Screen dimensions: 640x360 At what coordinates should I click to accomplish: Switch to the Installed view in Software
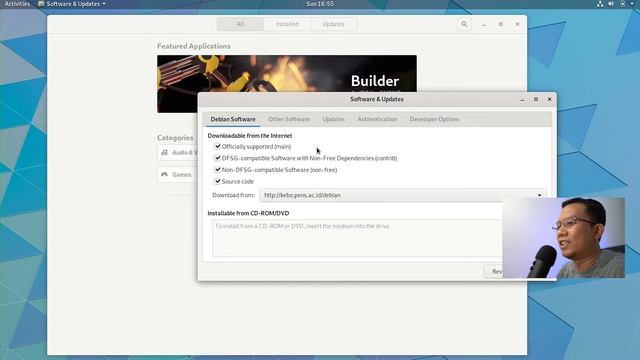[x=287, y=24]
